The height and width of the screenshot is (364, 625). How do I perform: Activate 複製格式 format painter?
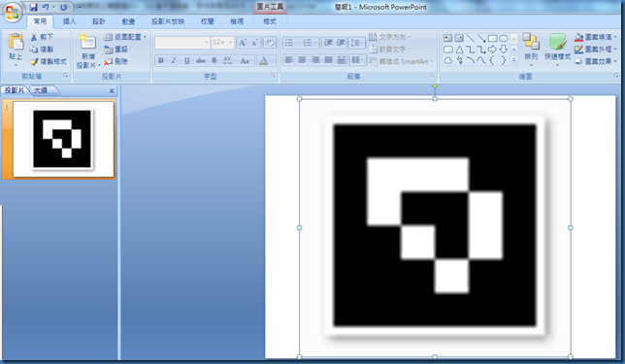tap(49, 62)
